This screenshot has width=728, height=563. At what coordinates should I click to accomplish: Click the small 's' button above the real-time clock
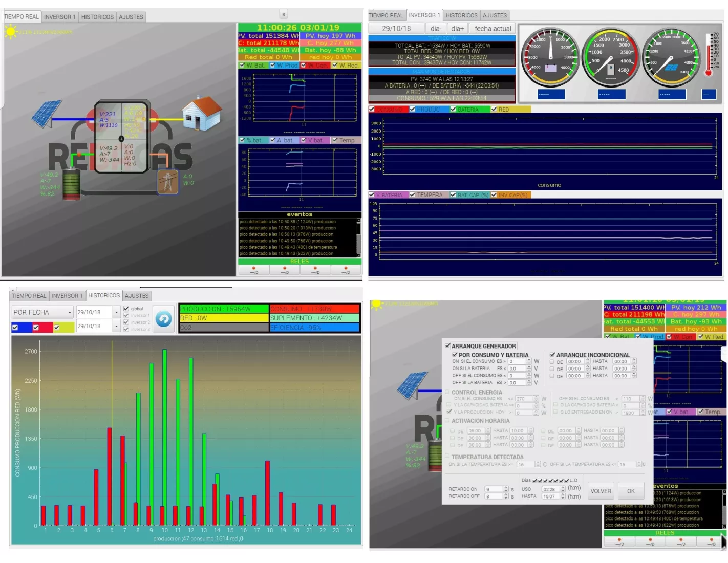[x=284, y=14]
